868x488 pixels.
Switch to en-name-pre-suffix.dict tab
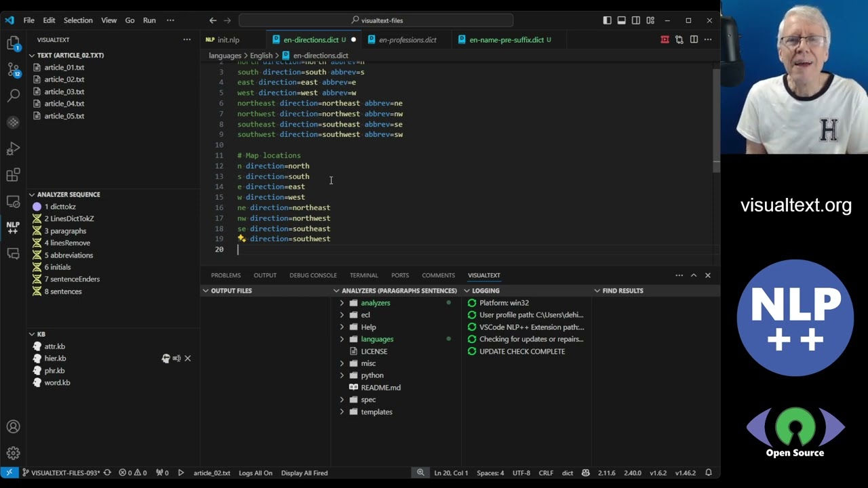coord(507,40)
